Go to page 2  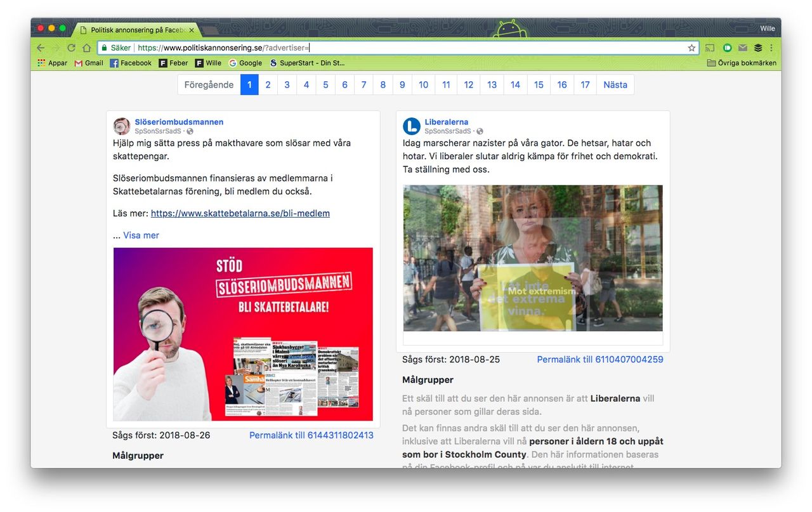coord(268,84)
